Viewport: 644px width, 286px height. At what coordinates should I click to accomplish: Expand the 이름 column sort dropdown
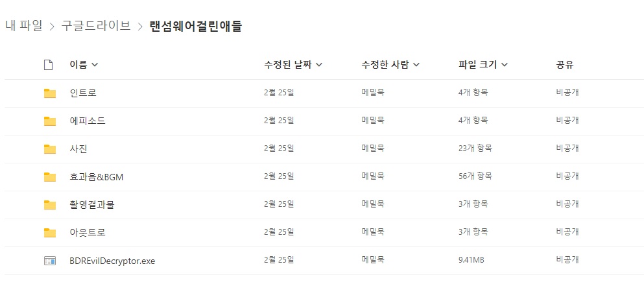(x=95, y=65)
